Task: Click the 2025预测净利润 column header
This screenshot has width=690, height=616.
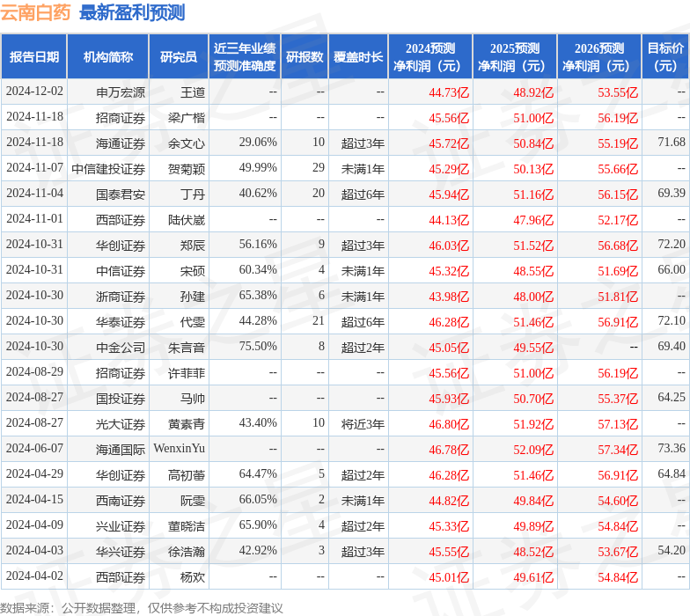Action: [515, 56]
